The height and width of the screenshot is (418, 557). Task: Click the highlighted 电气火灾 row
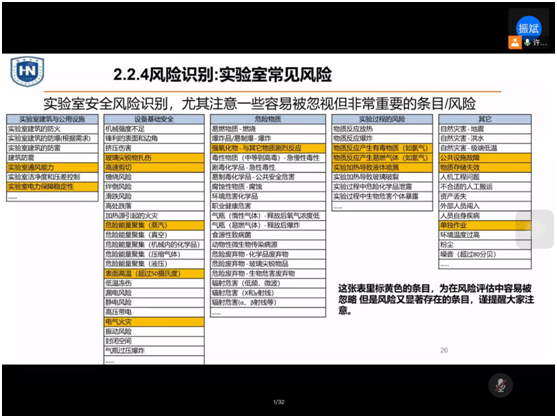click(154, 322)
